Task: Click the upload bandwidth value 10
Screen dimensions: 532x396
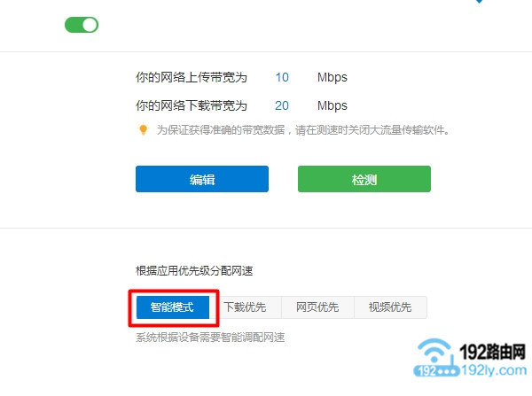Action: [282, 78]
